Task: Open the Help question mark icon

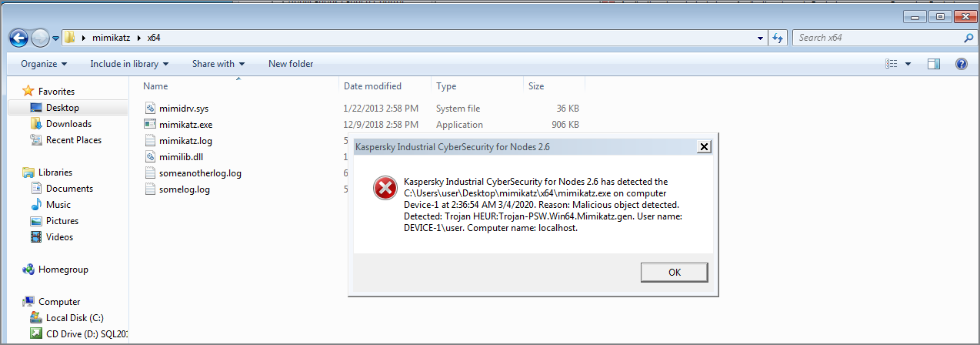Action: 961,64
